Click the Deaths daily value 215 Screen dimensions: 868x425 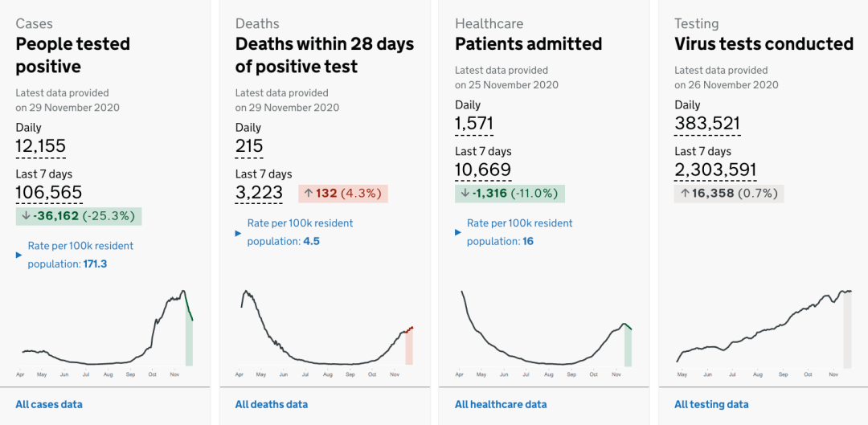tap(249, 146)
